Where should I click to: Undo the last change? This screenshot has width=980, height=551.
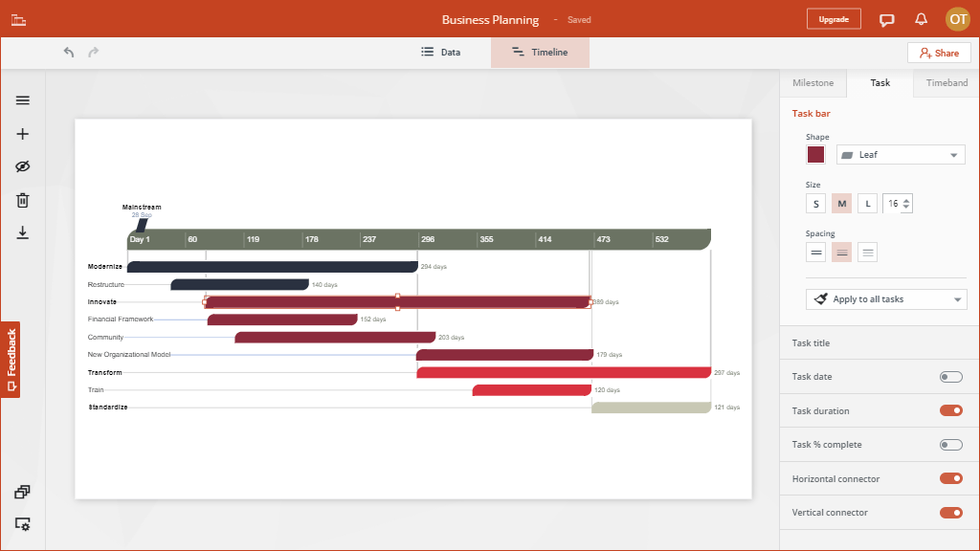click(x=68, y=53)
